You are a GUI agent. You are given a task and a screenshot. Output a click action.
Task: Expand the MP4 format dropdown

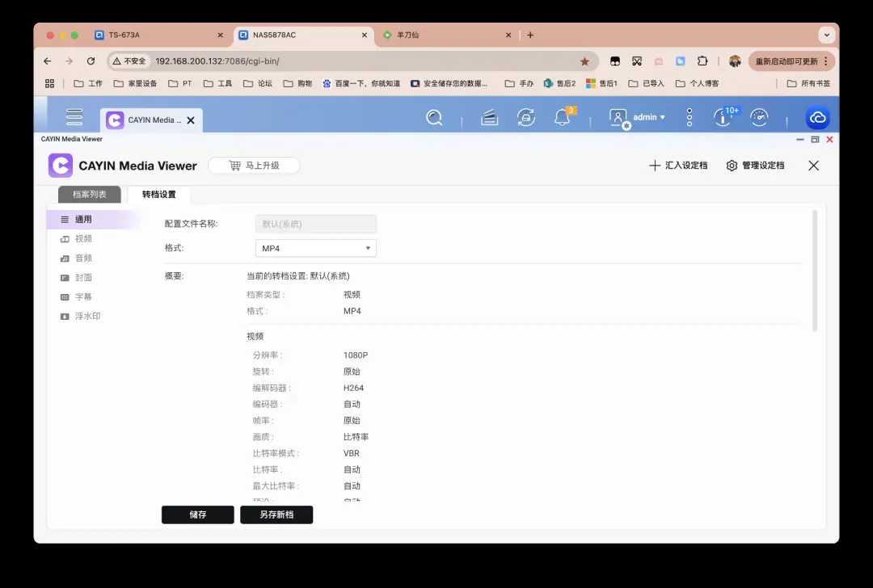[315, 249]
